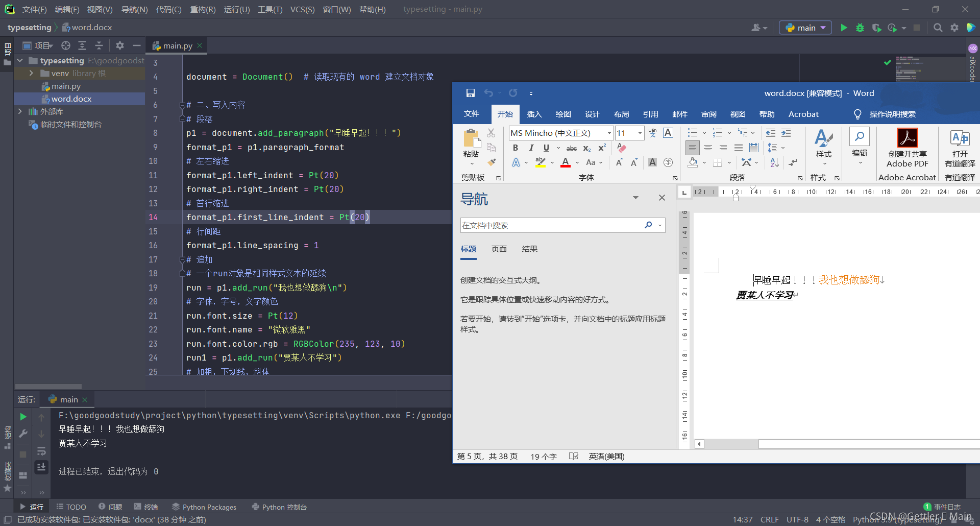Apply red font color A in Word
980x526 pixels.
tap(566, 162)
